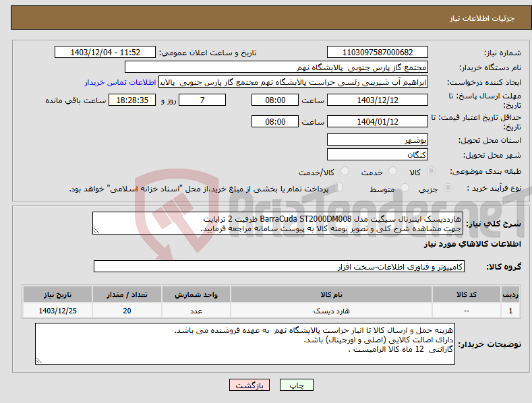Click the label نام دستگاه خریدار

pos(490,67)
